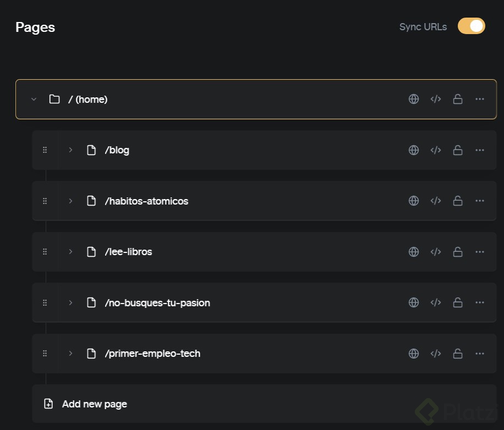
Task: Open the code icon on /primer-empleo-tech row
Action: point(436,354)
